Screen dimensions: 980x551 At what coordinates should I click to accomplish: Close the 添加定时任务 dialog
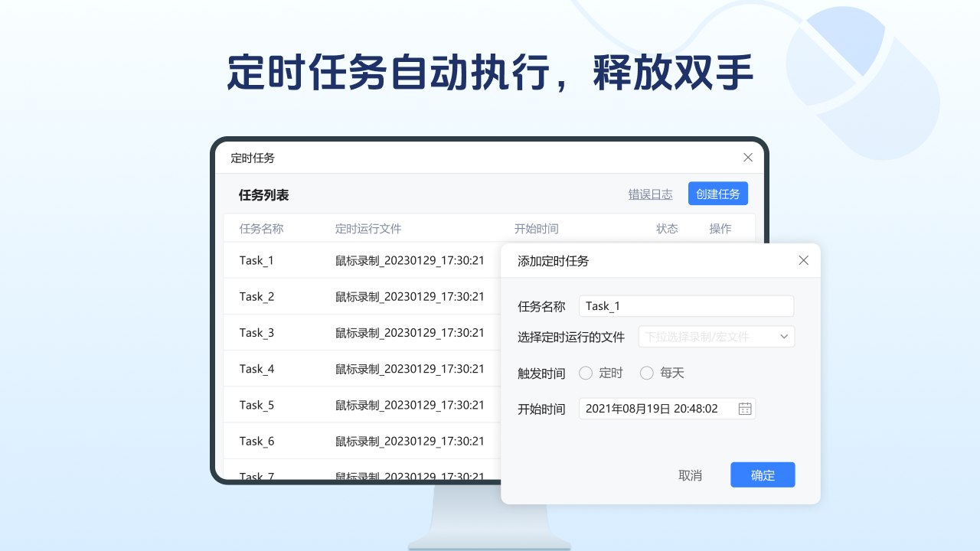[803, 260]
